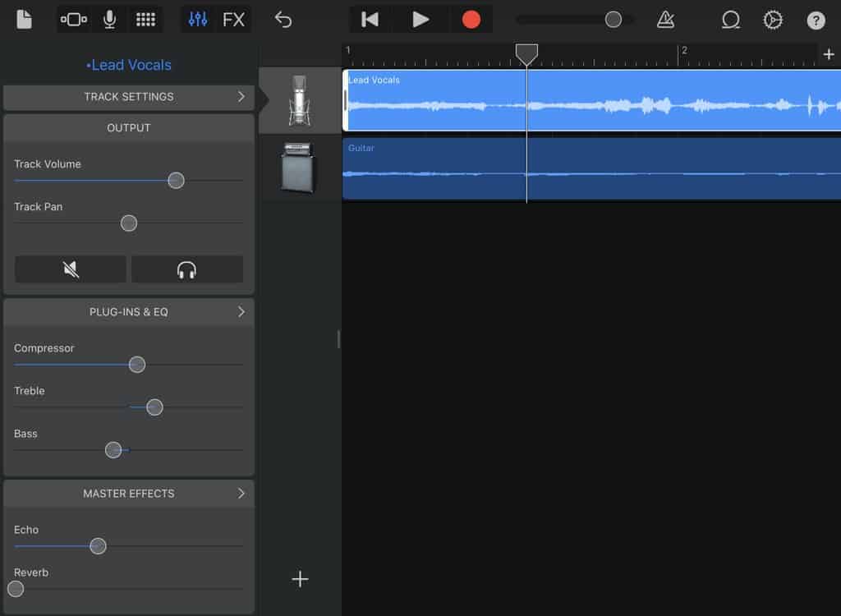Show the help question mark overlay
The image size is (841, 616).
click(816, 21)
